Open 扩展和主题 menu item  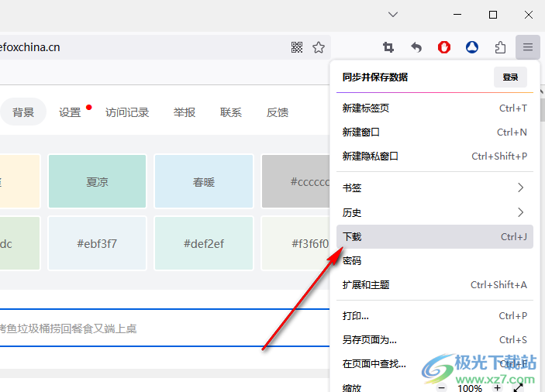434,285
